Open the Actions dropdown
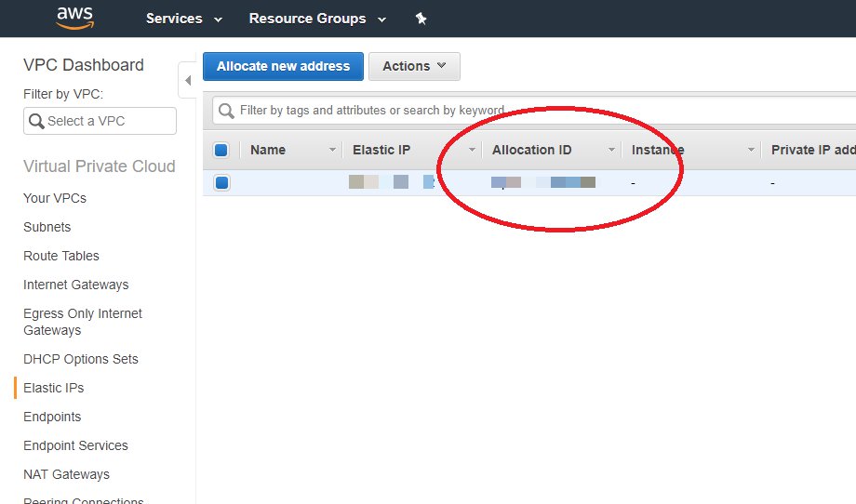 (414, 67)
